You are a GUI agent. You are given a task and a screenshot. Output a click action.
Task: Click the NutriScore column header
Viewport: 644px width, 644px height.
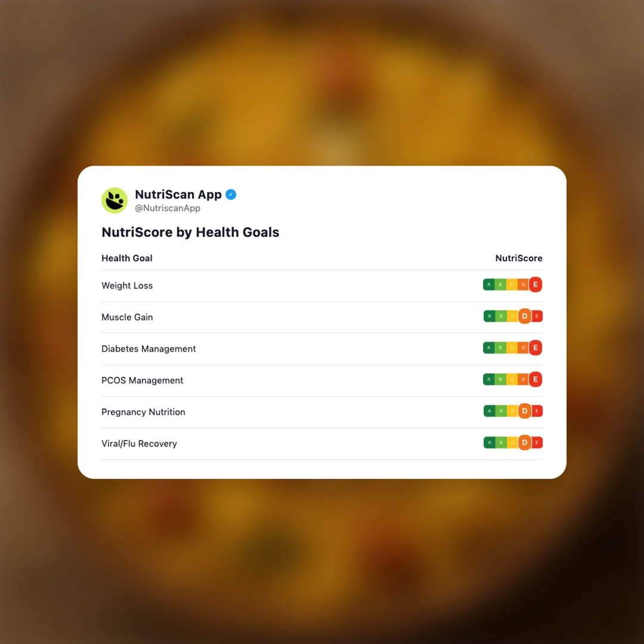[519, 258]
